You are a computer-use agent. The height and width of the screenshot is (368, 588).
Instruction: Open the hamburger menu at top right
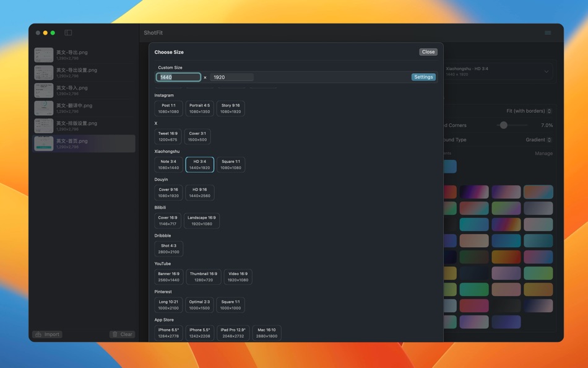pyautogui.click(x=547, y=32)
